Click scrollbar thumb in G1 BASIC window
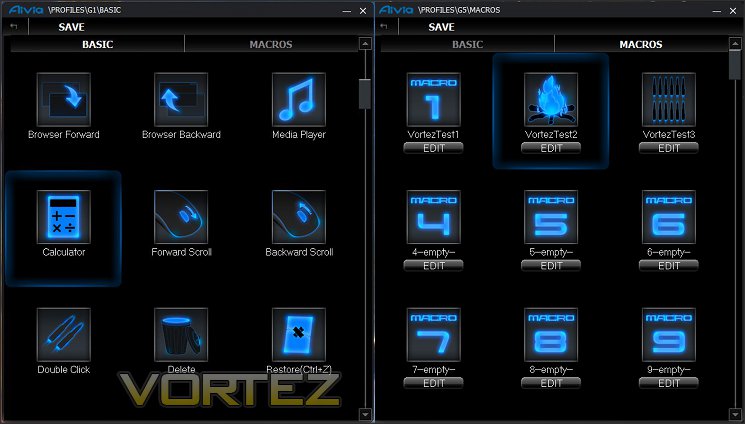Image resolution: width=745 pixels, height=424 pixels. (365, 94)
